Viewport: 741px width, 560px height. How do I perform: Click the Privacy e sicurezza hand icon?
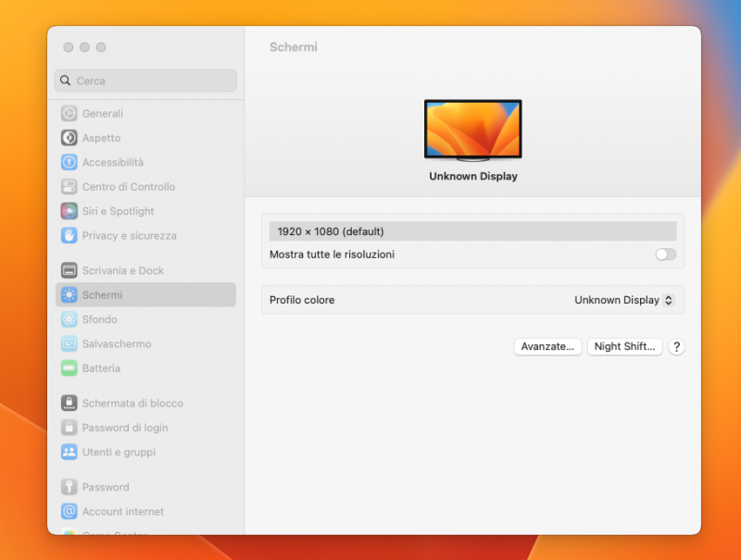pyautogui.click(x=69, y=236)
